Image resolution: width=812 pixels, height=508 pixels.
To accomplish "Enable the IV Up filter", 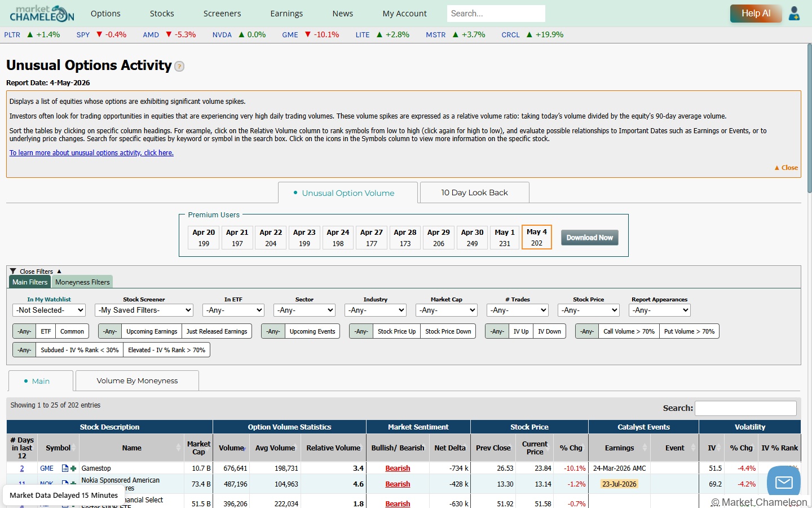I will tap(521, 331).
